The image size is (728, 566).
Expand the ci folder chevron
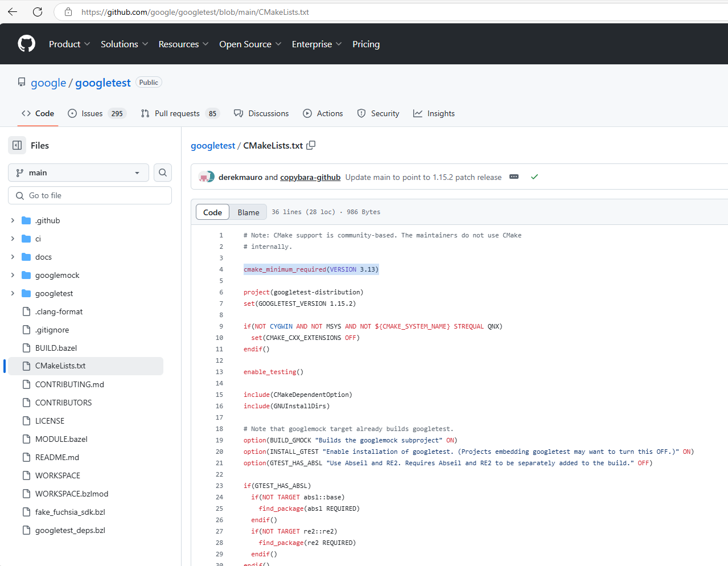click(13, 239)
